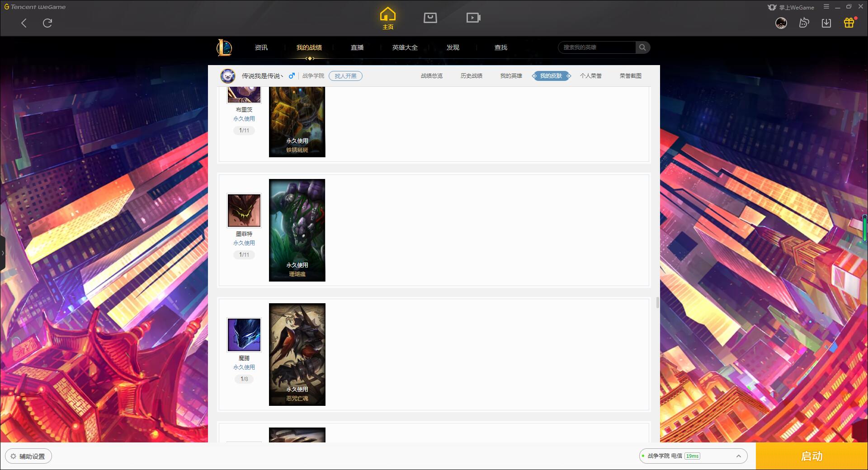
Task: Click the Tencent WeGame title logo
Action: 35,7
